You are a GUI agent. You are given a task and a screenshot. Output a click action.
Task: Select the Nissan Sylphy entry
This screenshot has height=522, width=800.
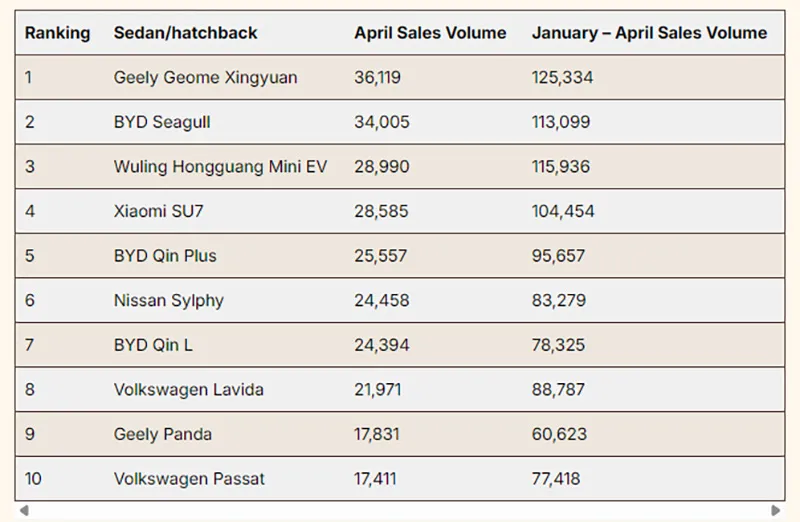[x=169, y=300]
